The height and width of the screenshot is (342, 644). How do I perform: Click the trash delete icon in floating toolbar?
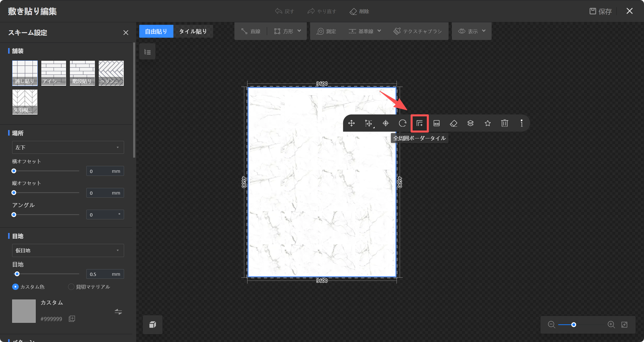click(x=505, y=123)
